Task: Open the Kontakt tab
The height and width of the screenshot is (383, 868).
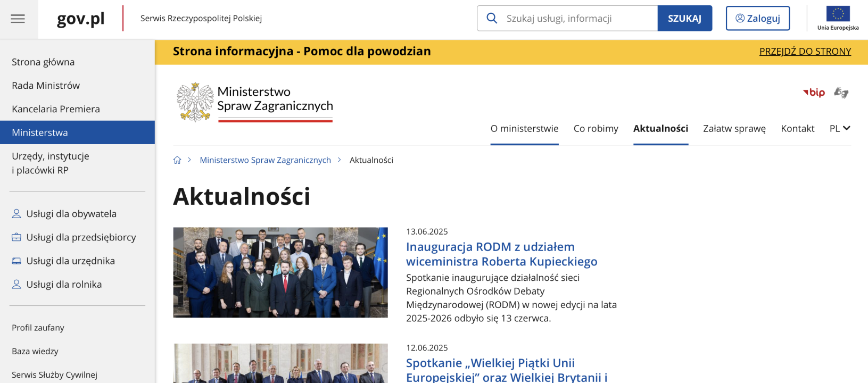Action: (x=797, y=128)
